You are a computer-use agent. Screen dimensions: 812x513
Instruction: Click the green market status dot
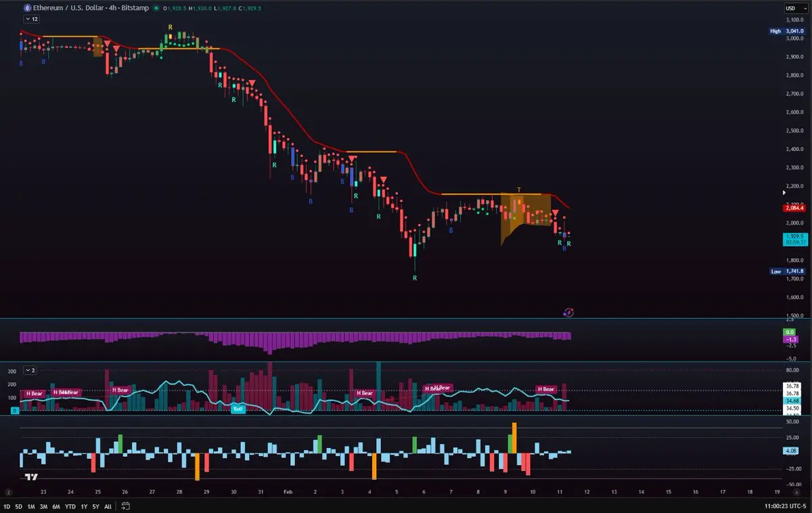coord(156,8)
